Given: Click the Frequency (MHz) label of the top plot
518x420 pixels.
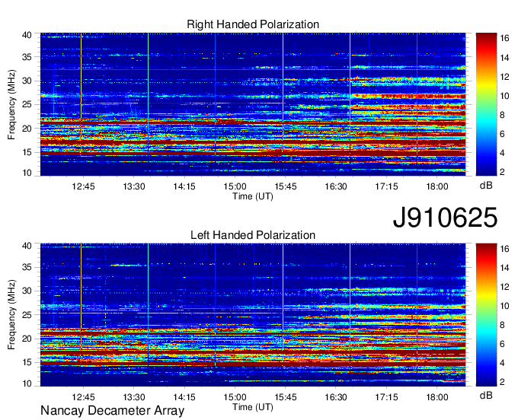Looking at the screenshot, I should click(x=11, y=104).
